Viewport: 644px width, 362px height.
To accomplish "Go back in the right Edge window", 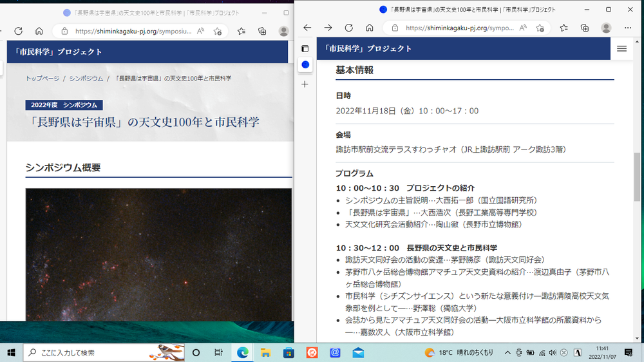I will click(307, 28).
